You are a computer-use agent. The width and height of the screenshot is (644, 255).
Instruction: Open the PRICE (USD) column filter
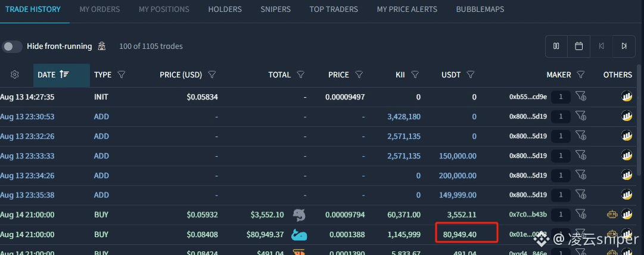point(212,74)
